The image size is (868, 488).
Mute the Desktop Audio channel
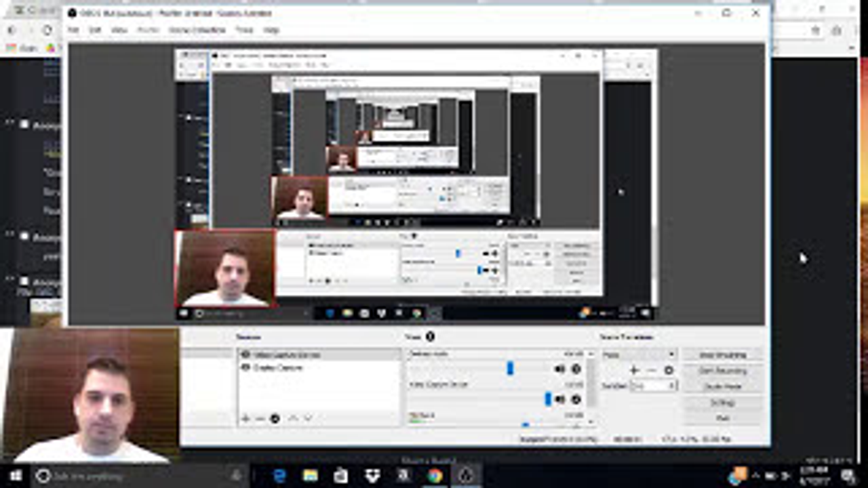[559, 369]
